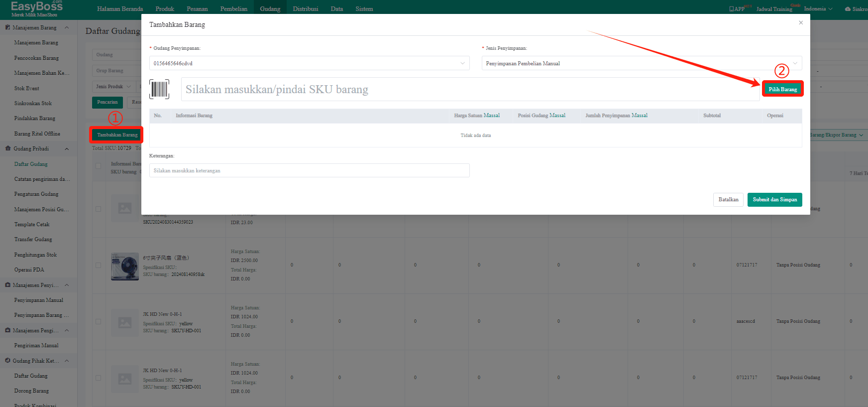
Task: Open Pindahkan Barang in sidebar
Action: (34, 118)
